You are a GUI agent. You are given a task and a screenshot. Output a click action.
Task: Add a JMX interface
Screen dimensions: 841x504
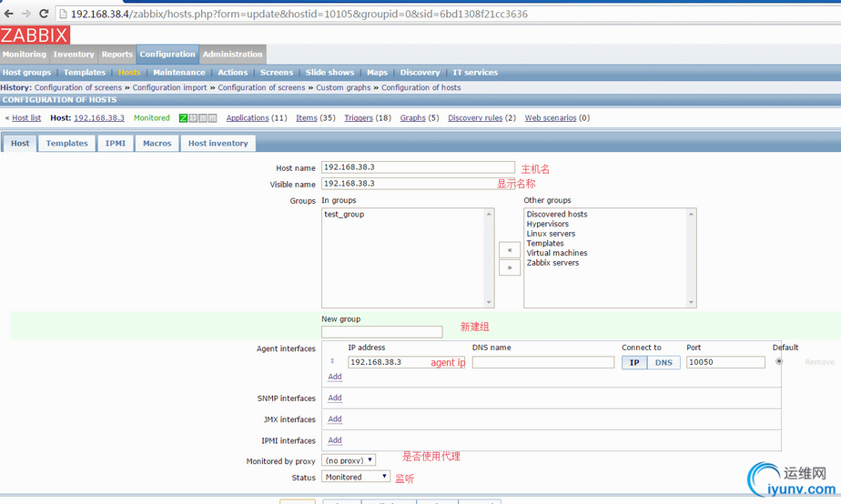pyautogui.click(x=335, y=419)
